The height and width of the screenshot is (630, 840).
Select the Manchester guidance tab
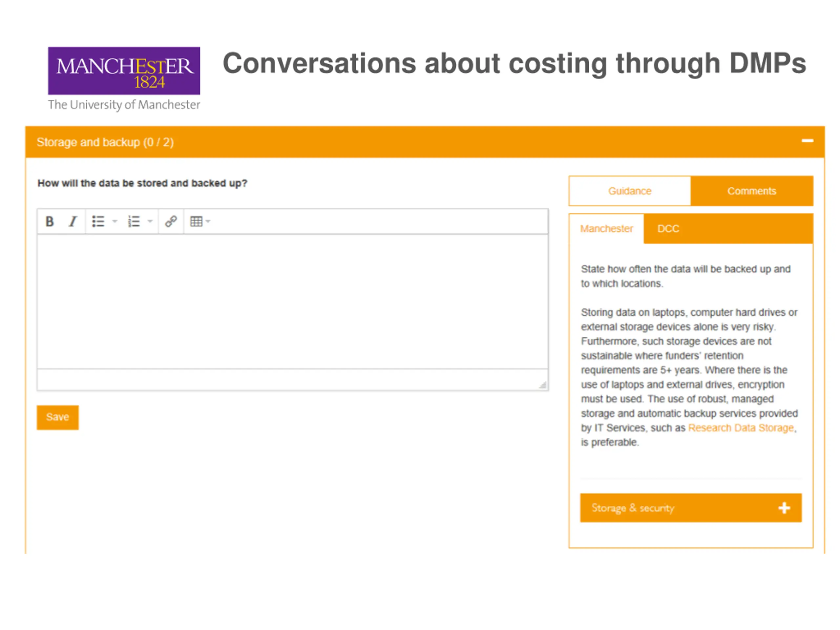606,229
